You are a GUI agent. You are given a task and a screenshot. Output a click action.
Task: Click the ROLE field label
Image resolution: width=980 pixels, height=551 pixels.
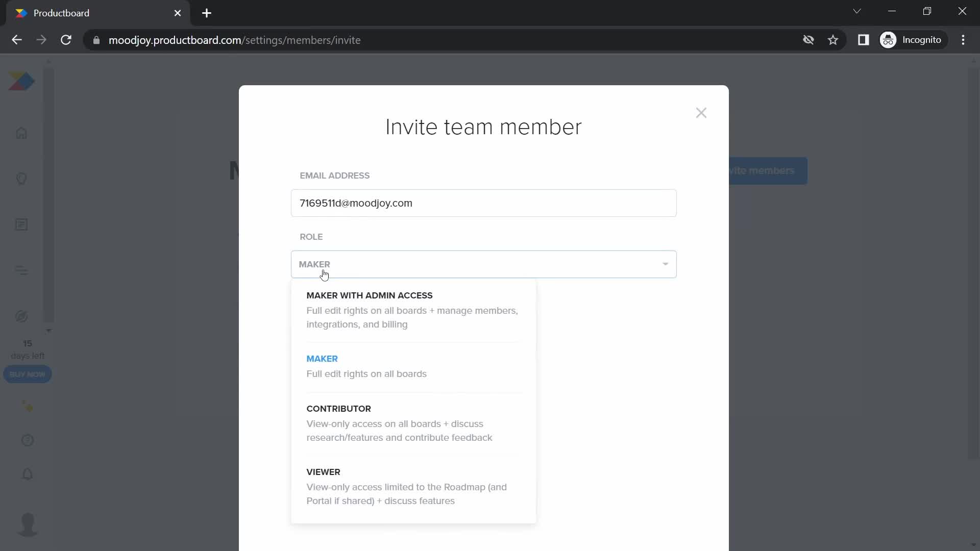(311, 237)
